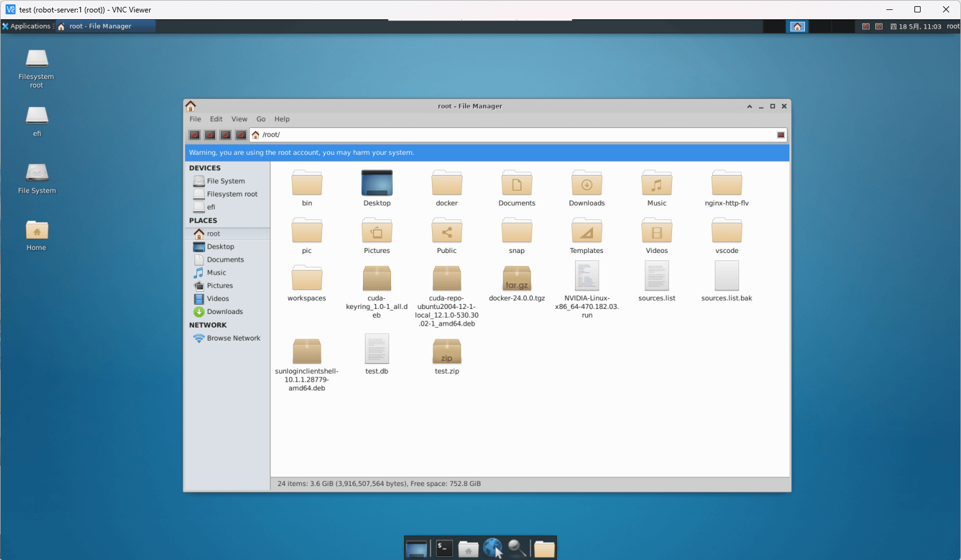Screen dimensions: 961x560
Task: Collapse the PLACES section in the sidebar
Action: 203,221
